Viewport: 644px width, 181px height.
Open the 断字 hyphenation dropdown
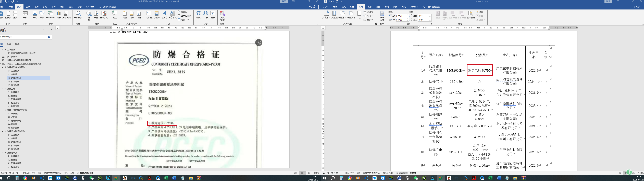coord(368,20)
